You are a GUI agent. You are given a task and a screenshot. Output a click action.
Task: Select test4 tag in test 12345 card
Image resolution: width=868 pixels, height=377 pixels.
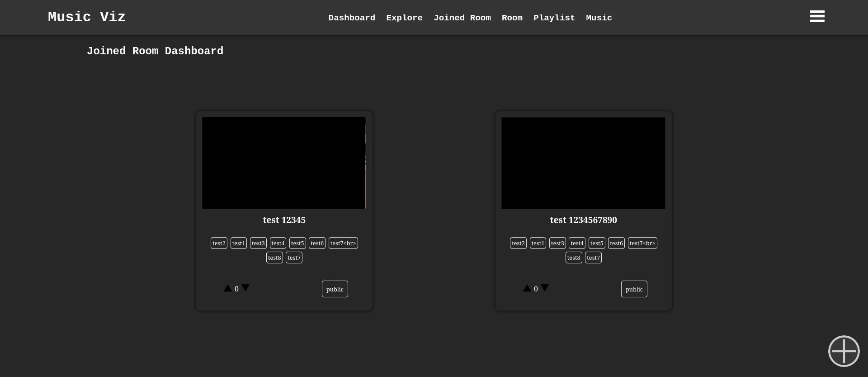[278, 243]
